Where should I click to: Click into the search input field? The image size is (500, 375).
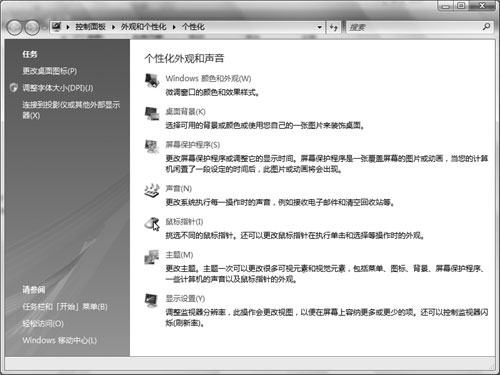point(413,27)
